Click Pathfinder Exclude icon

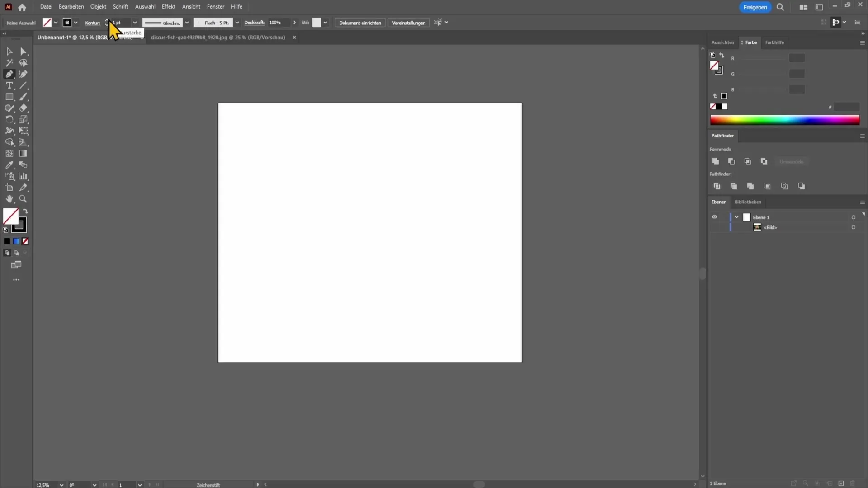click(764, 161)
